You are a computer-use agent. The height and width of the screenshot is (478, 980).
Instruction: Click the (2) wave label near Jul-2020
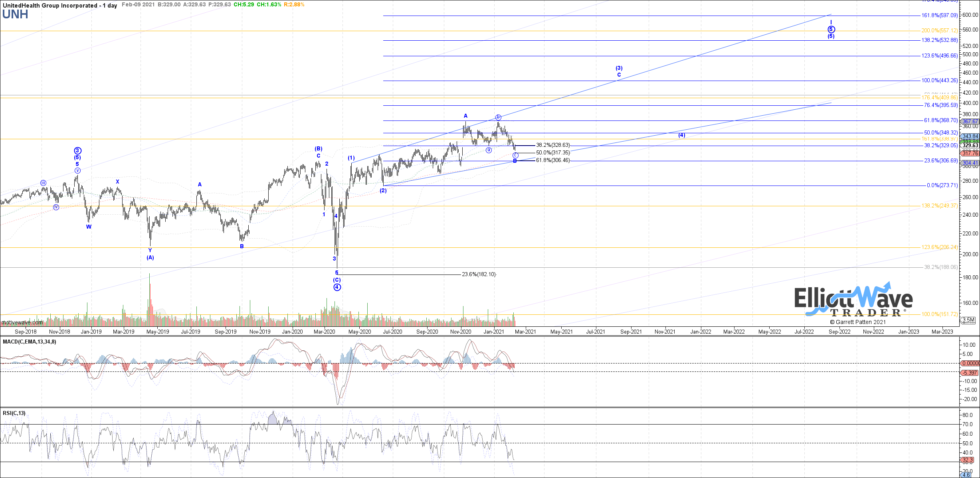click(x=383, y=191)
